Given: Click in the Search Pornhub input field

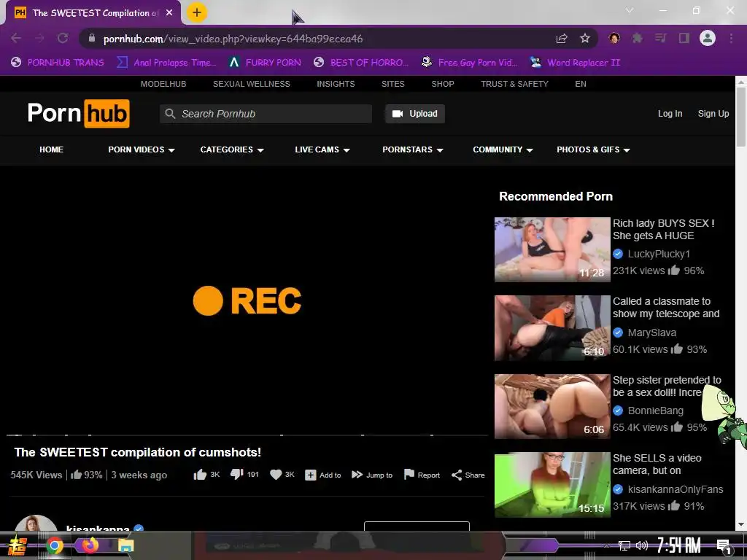Looking at the screenshot, I should (266, 114).
